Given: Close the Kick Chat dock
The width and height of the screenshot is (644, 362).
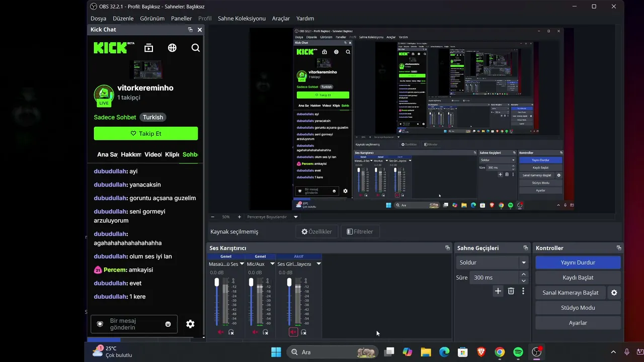Looking at the screenshot, I should tap(200, 30).
